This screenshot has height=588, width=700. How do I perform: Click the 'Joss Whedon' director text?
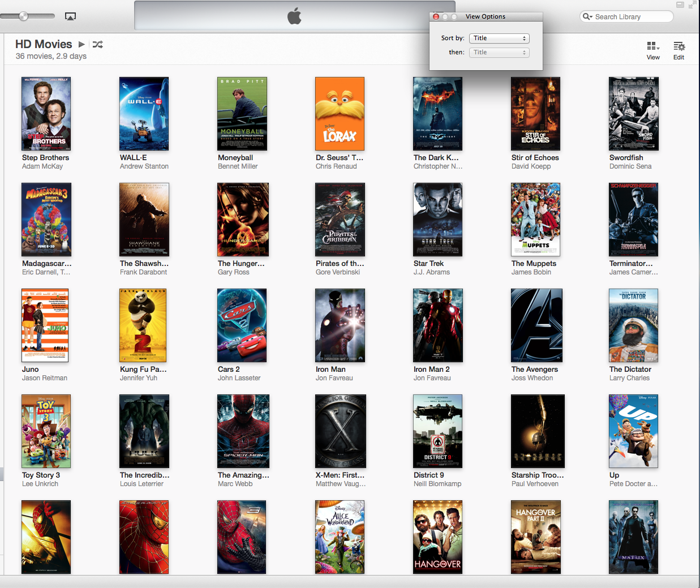(x=532, y=378)
